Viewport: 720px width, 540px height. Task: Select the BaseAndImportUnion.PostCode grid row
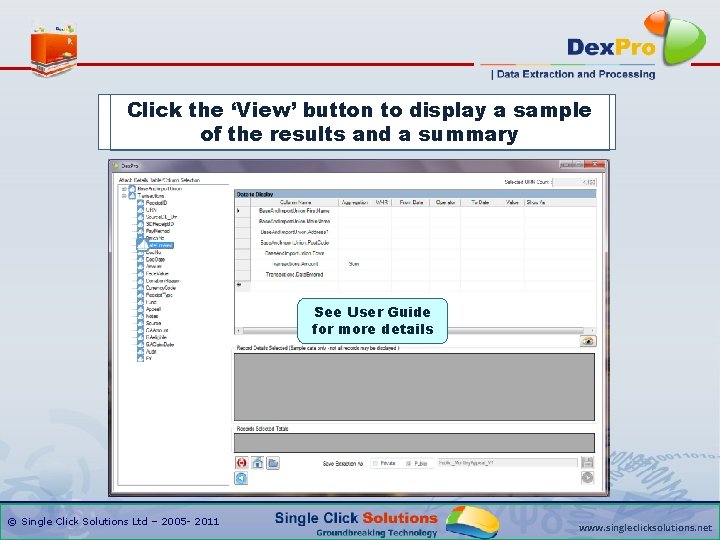(x=416, y=242)
